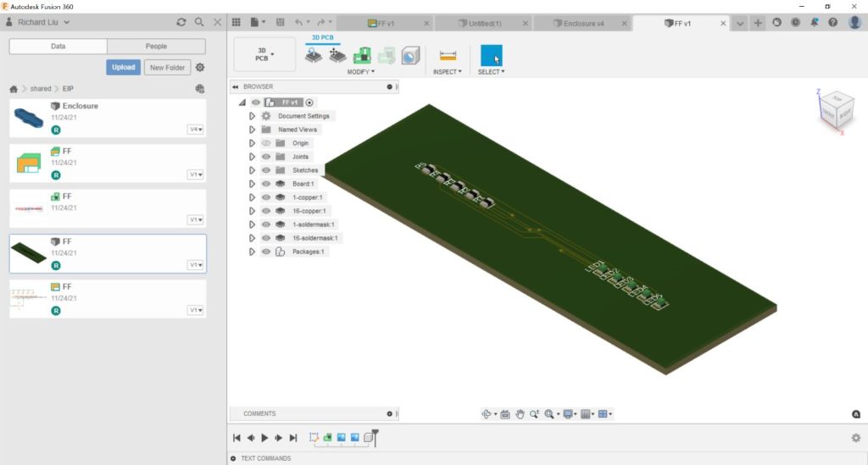The height and width of the screenshot is (465, 868).
Task: Click the Orbit navigation icon
Action: tap(487, 414)
